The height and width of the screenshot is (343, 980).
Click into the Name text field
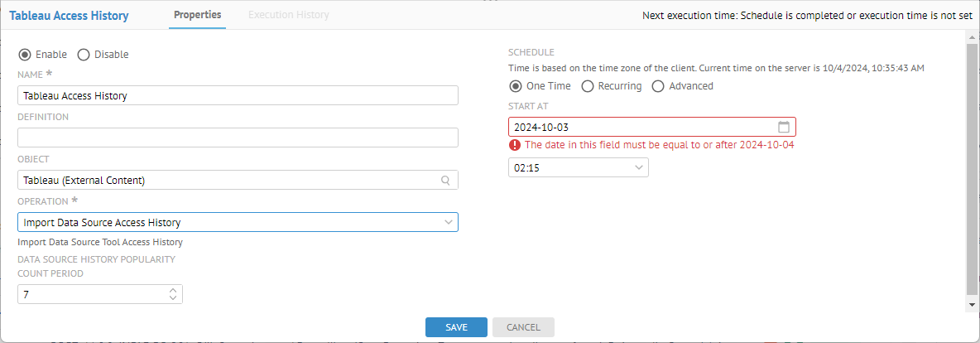coord(237,95)
